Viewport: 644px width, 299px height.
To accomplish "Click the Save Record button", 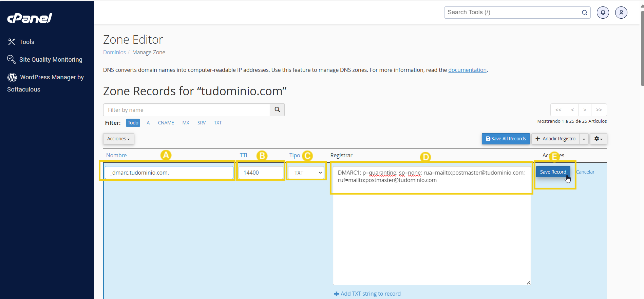I will pyautogui.click(x=553, y=172).
